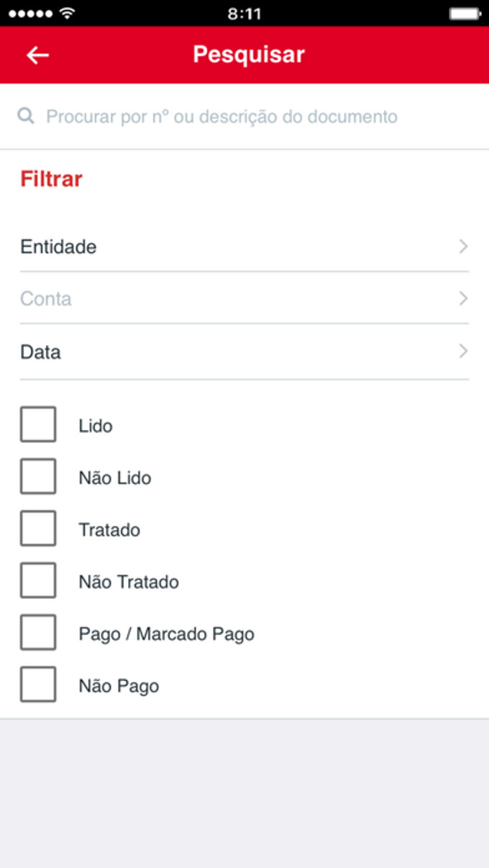Viewport: 489px width, 868px height.
Task: Enable the Não Lido filter checkbox
Action: (x=38, y=476)
